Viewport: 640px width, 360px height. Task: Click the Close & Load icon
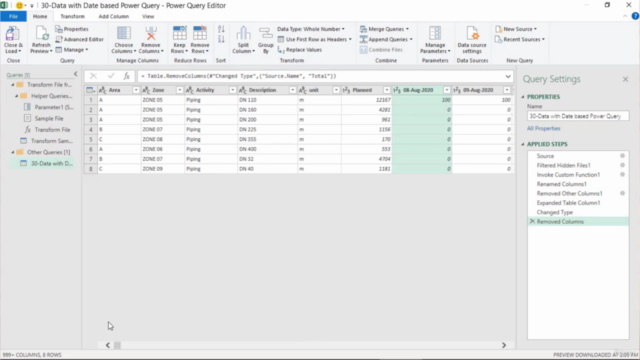13,34
